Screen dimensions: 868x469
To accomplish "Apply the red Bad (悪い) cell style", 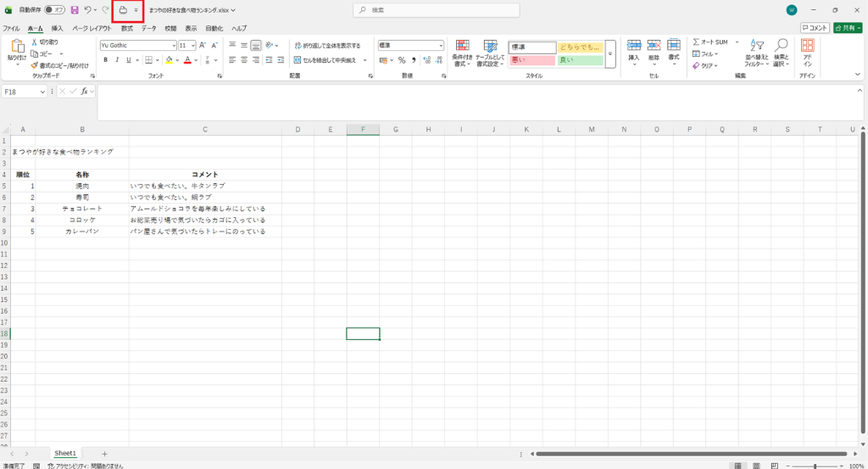I will tap(531, 60).
